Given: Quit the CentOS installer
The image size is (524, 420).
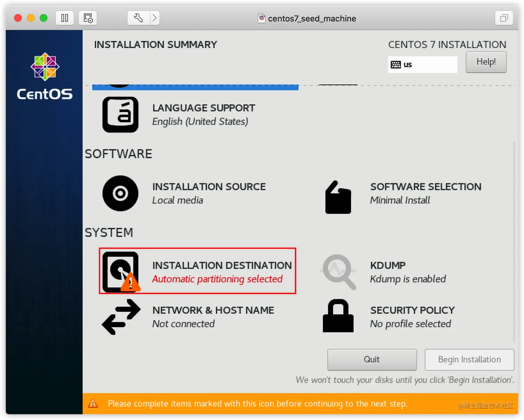Looking at the screenshot, I should [x=372, y=359].
